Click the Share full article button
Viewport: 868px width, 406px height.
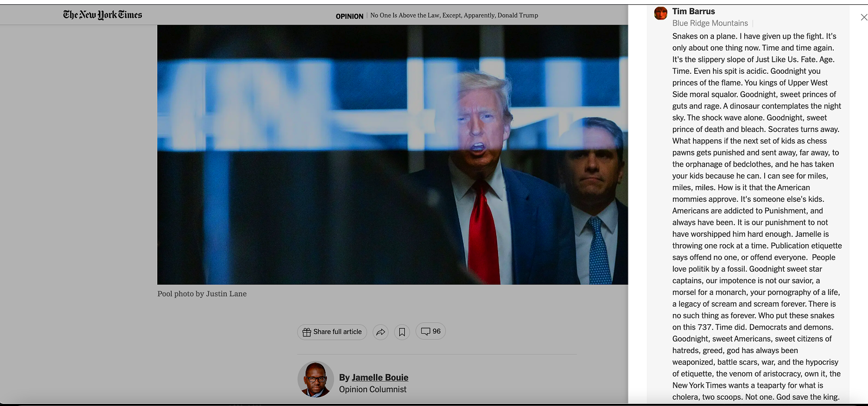(332, 332)
